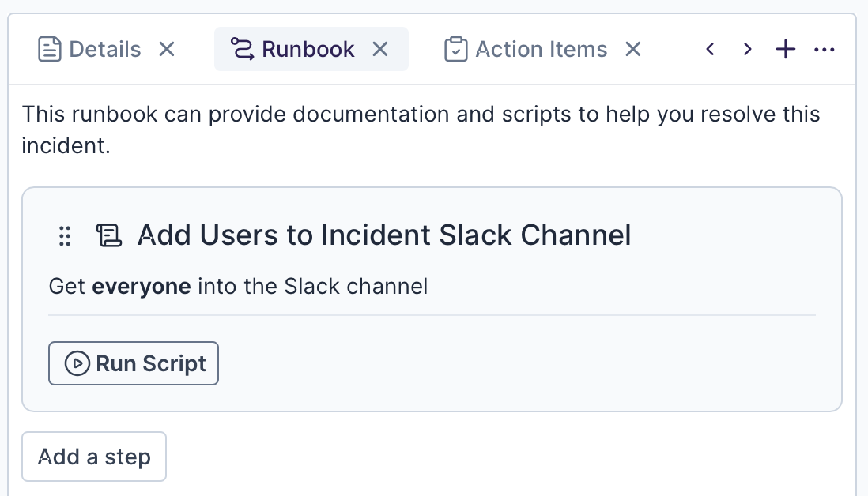
Task: Close the Runbook tab
Action: pyautogui.click(x=380, y=50)
